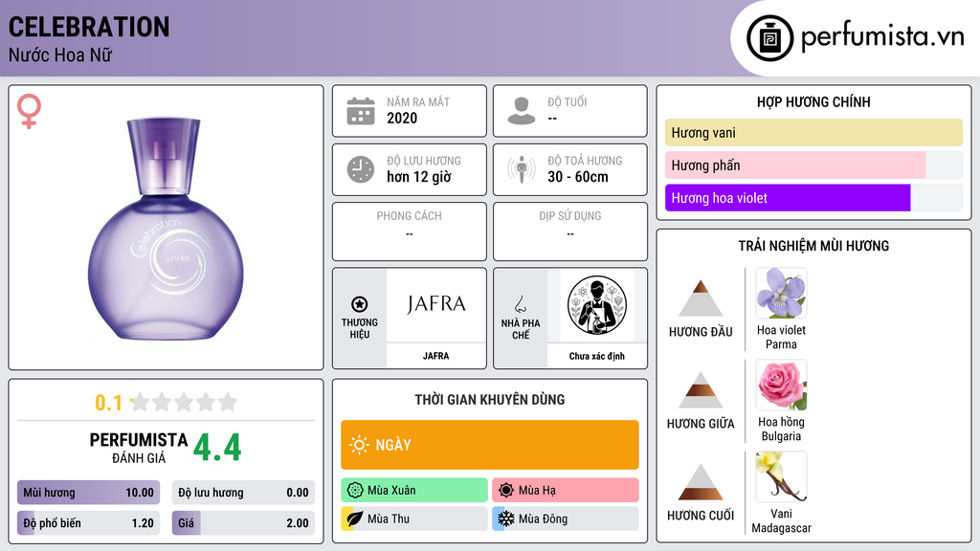Screen dimensions: 980x551
Task: Click the Hương phấn accord bar
Action: (x=813, y=165)
